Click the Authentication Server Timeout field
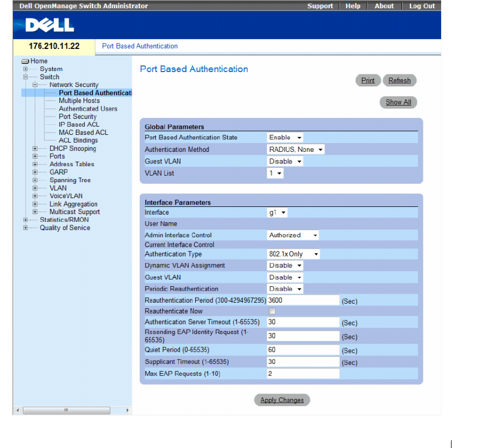The width and height of the screenshot is (495, 448). click(303, 322)
